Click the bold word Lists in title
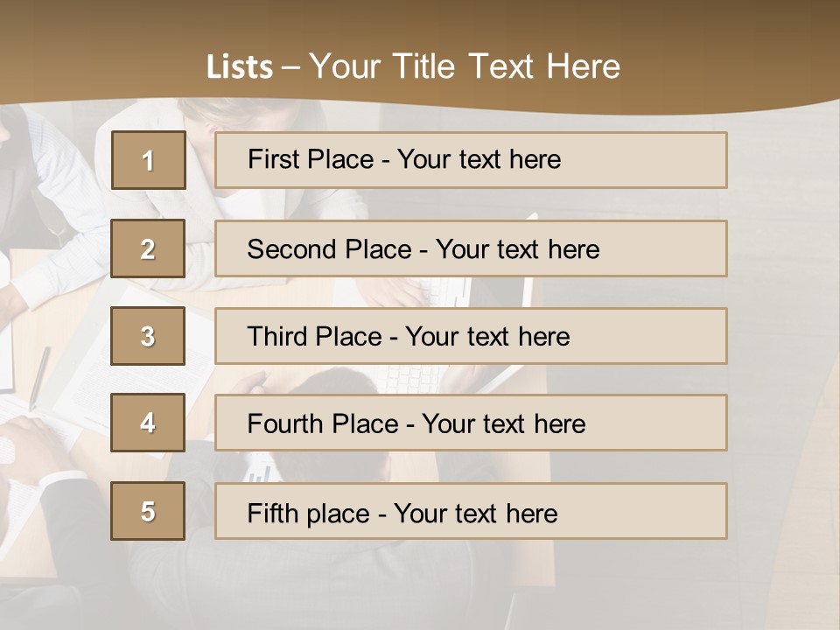This screenshot has height=630, width=840. point(239,67)
